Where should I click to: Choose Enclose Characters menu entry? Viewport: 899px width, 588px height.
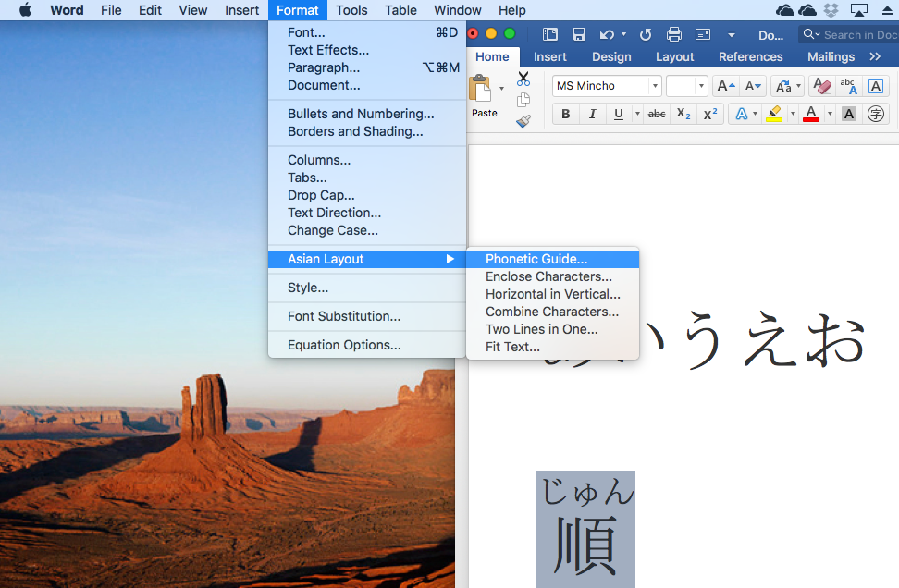553,276
